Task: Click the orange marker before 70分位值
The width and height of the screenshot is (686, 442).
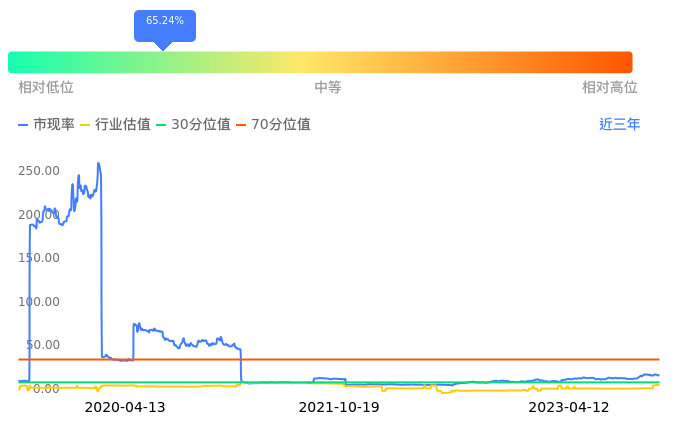Action: [x=241, y=125]
